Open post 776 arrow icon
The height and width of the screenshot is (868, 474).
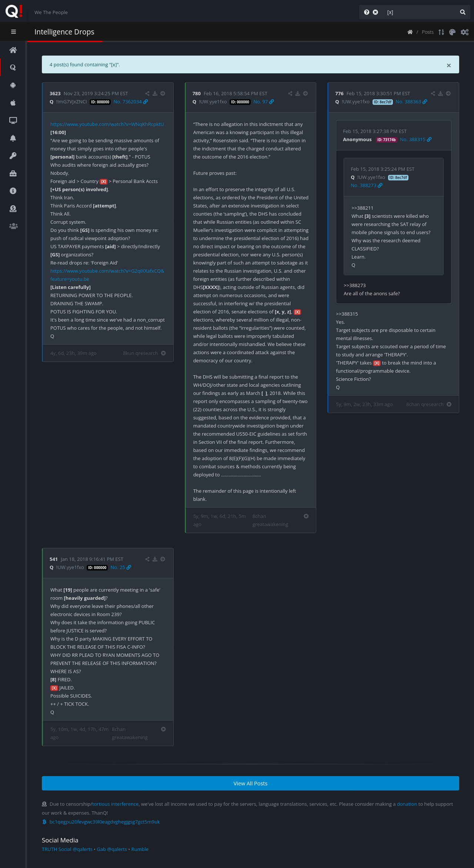point(448,94)
